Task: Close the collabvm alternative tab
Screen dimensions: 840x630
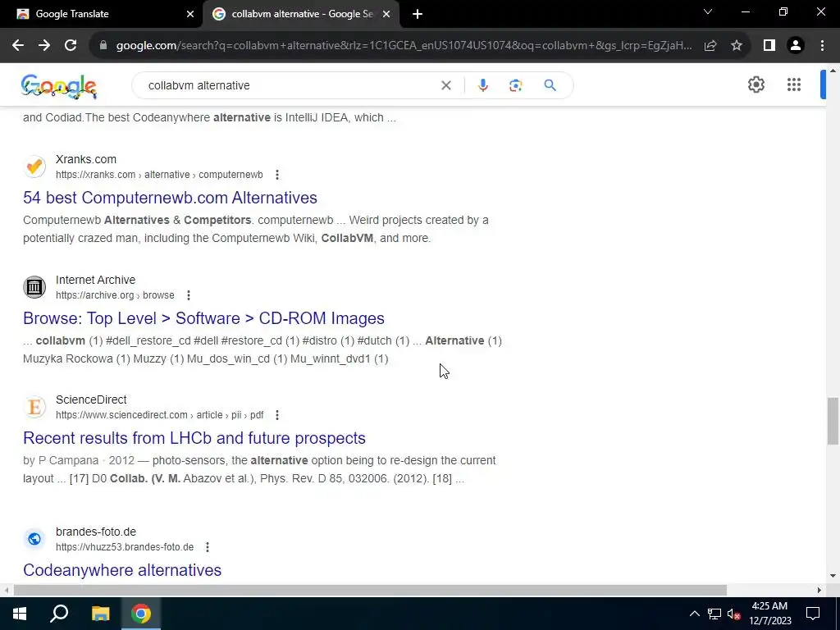Action: click(x=386, y=15)
